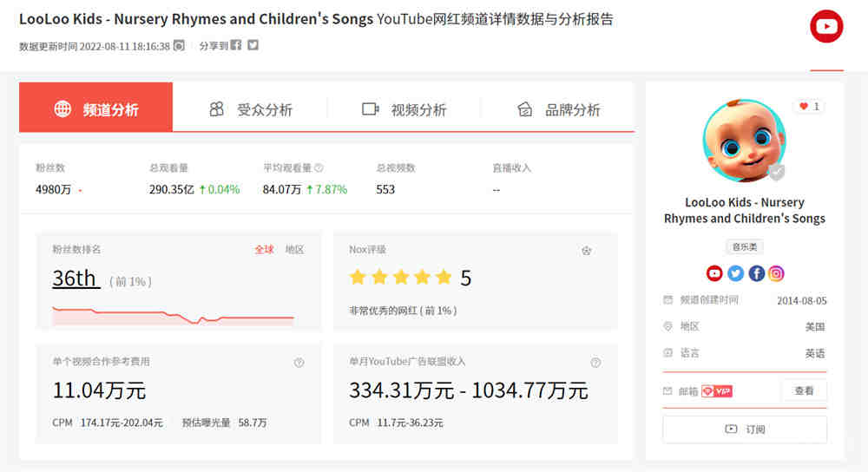Click the 58.7万 estimated exposure value
The height and width of the screenshot is (472, 868).
tap(253, 423)
